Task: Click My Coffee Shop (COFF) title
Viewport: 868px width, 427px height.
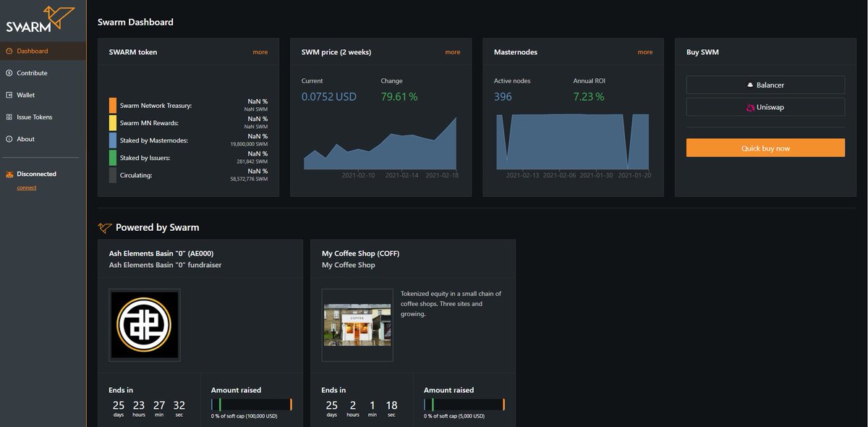Action: point(361,254)
